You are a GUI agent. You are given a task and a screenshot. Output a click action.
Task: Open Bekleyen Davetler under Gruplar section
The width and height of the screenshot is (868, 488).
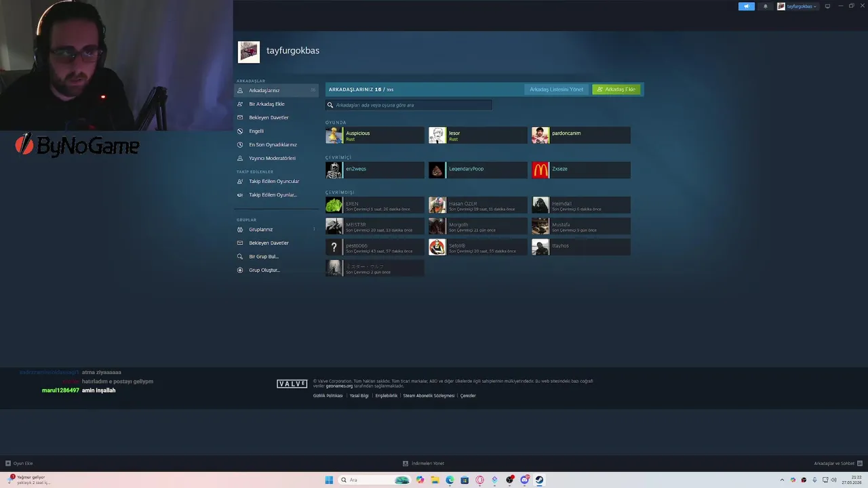[276, 243]
